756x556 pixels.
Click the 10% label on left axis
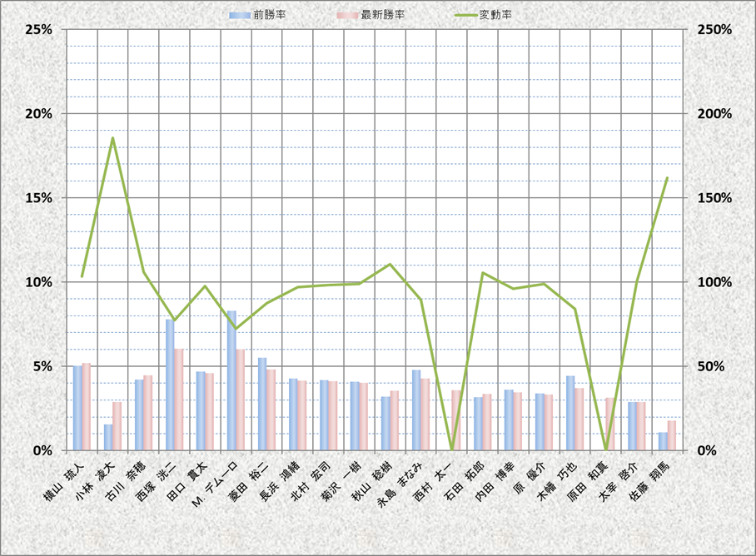[39, 282]
